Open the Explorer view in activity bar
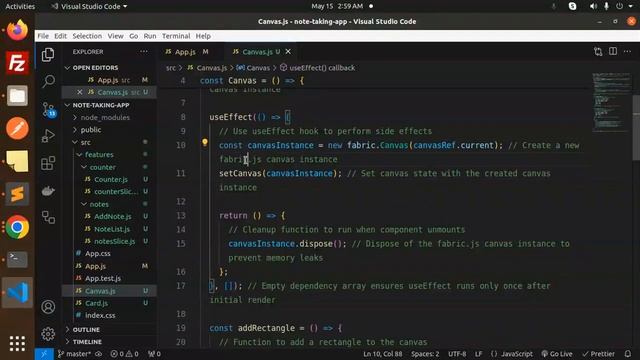 [x=48, y=54]
